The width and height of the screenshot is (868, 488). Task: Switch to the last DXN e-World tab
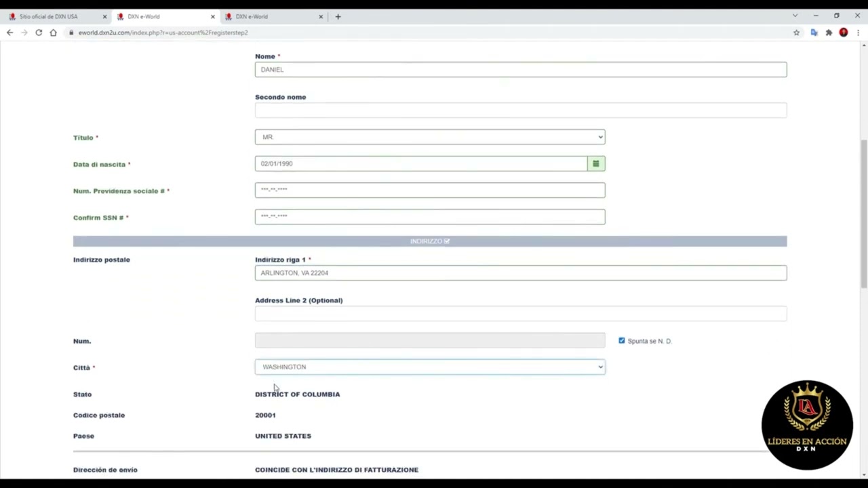tap(274, 16)
